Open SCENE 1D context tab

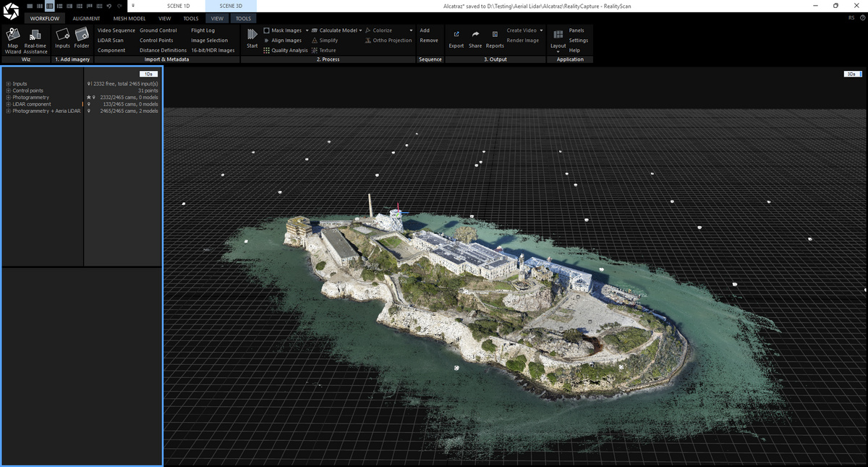click(178, 6)
